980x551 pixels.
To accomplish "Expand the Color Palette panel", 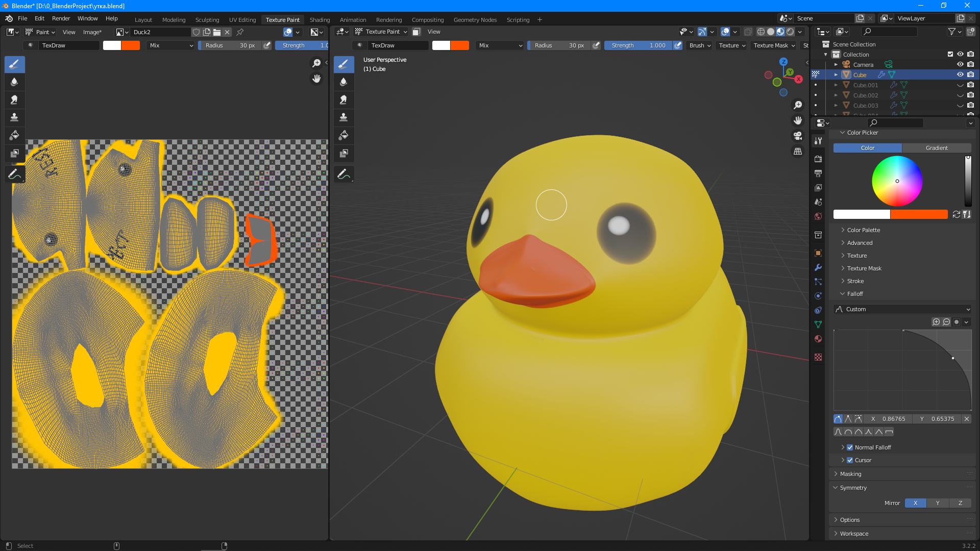I will [863, 230].
